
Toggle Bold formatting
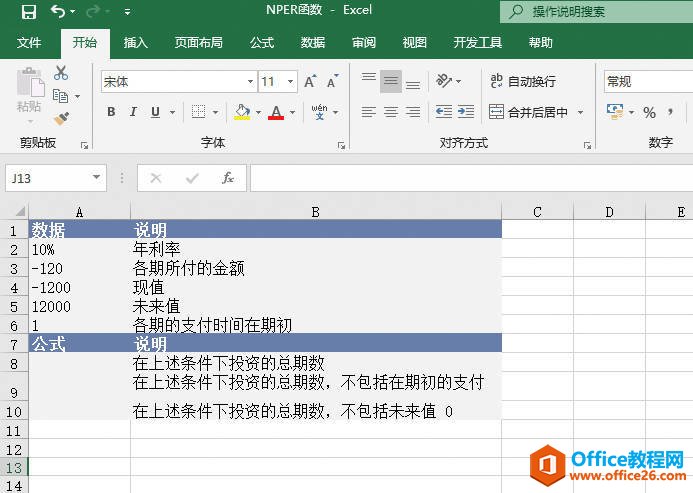111,112
